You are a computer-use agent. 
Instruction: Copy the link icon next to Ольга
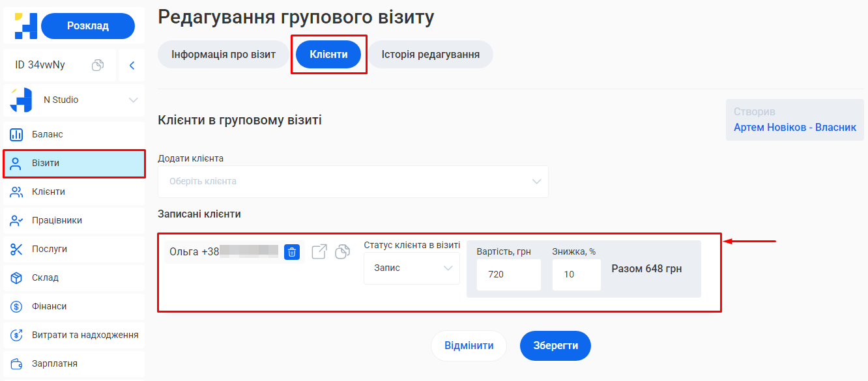coord(341,251)
